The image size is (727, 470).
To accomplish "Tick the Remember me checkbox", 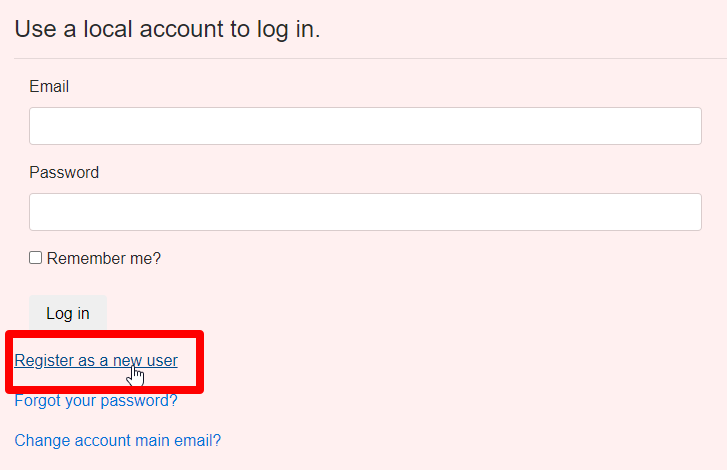I will click(x=35, y=258).
